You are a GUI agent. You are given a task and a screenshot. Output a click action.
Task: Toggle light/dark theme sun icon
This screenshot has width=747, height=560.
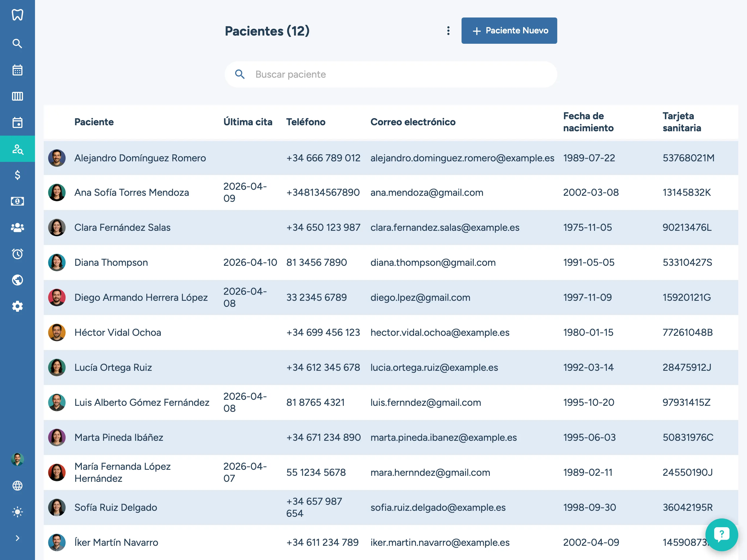pos(17,512)
